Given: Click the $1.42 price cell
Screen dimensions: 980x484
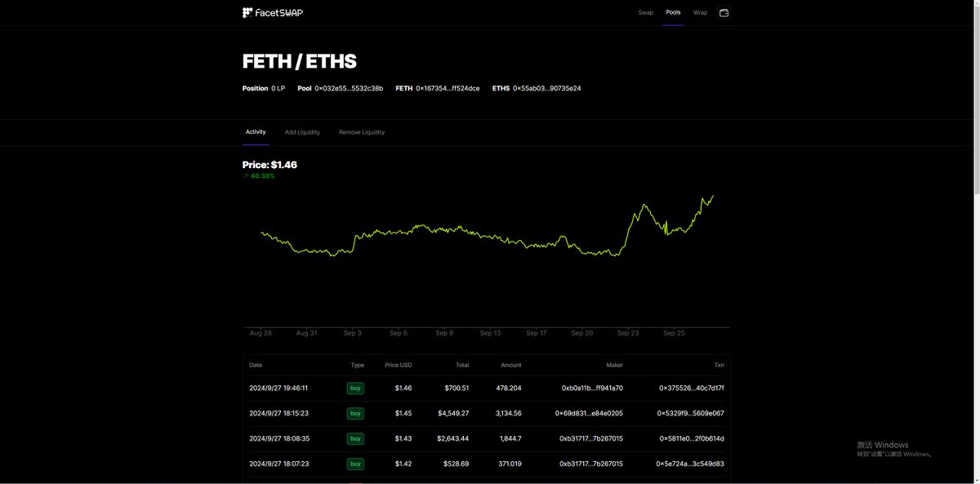Looking at the screenshot, I should (403, 464).
